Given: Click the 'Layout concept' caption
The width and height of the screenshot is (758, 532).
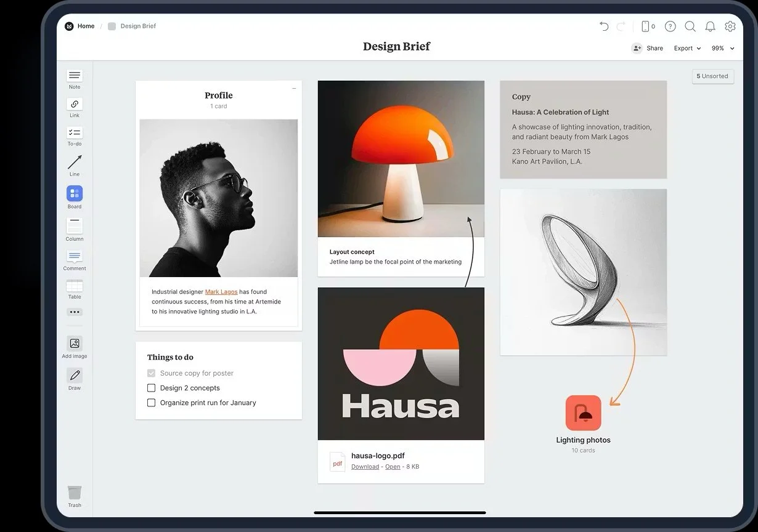Looking at the screenshot, I should click(352, 252).
